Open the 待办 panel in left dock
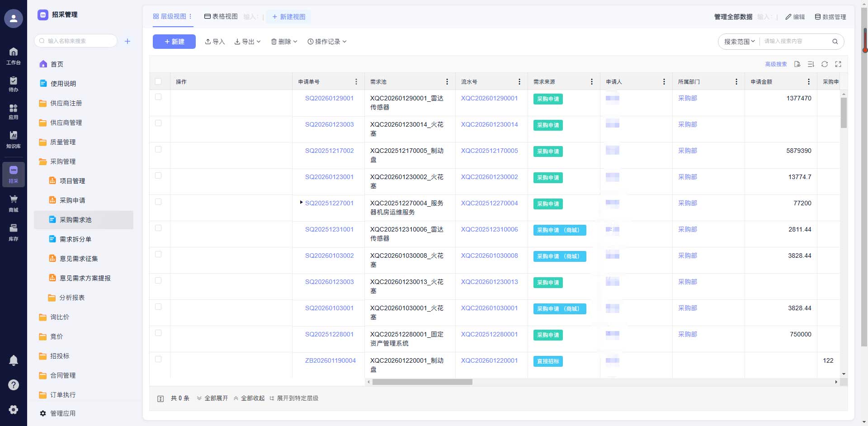This screenshot has height=426, width=868. tap(14, 83)
